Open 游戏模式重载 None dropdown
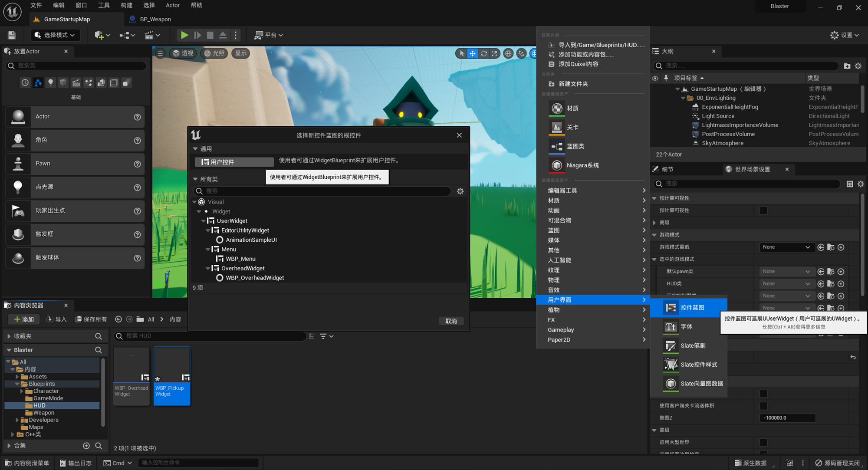The width and height of the screenshot is (868, 470). click(x=786, y=247)
